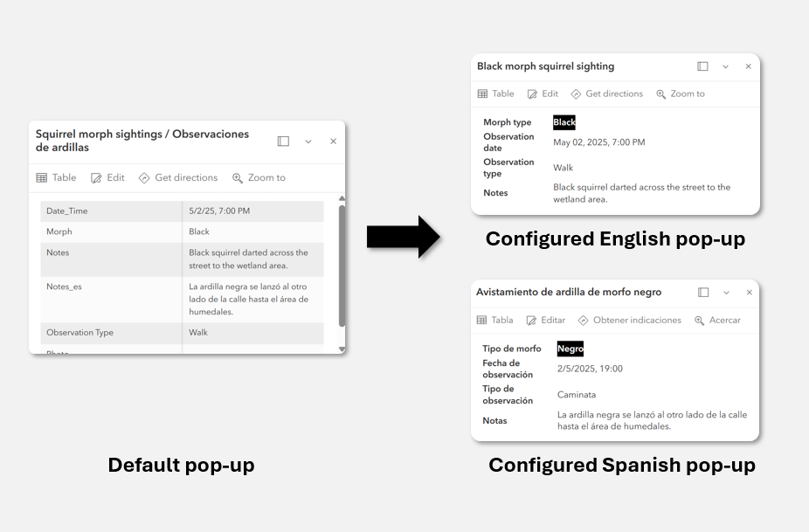Zoom to feature in default pop-up
809x532 pixels.
coord(259,177)
